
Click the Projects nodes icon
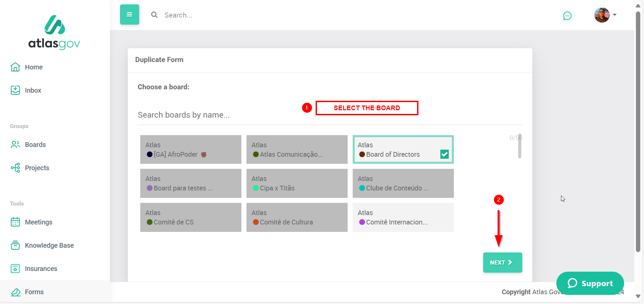(15, 168)
